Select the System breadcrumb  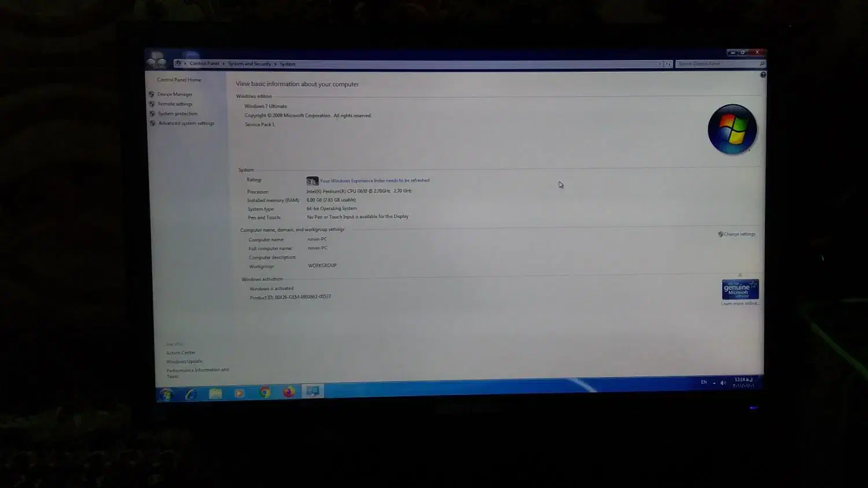point(288,64)
